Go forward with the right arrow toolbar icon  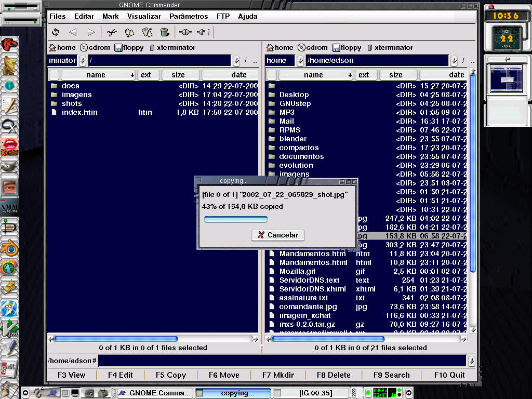click(x=91, y=32)
